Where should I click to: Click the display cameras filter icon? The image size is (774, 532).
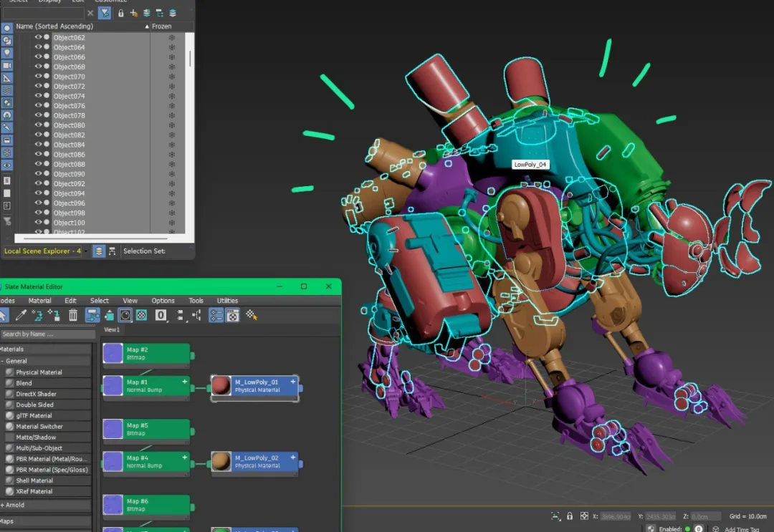pyautogui.click(x=7, y=65)
